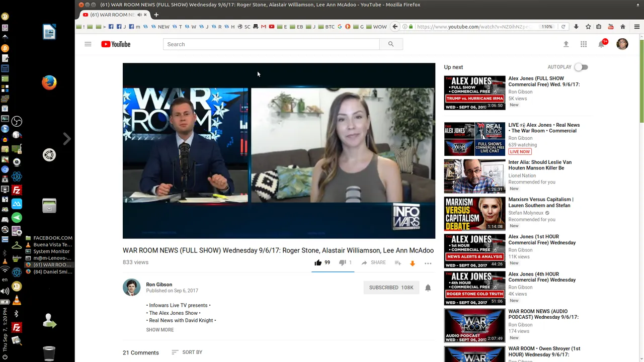This screenshot has width=644, height=362.
Task: Open the Ubuntu logo launcher icon
Action: [x=49, y=155]
